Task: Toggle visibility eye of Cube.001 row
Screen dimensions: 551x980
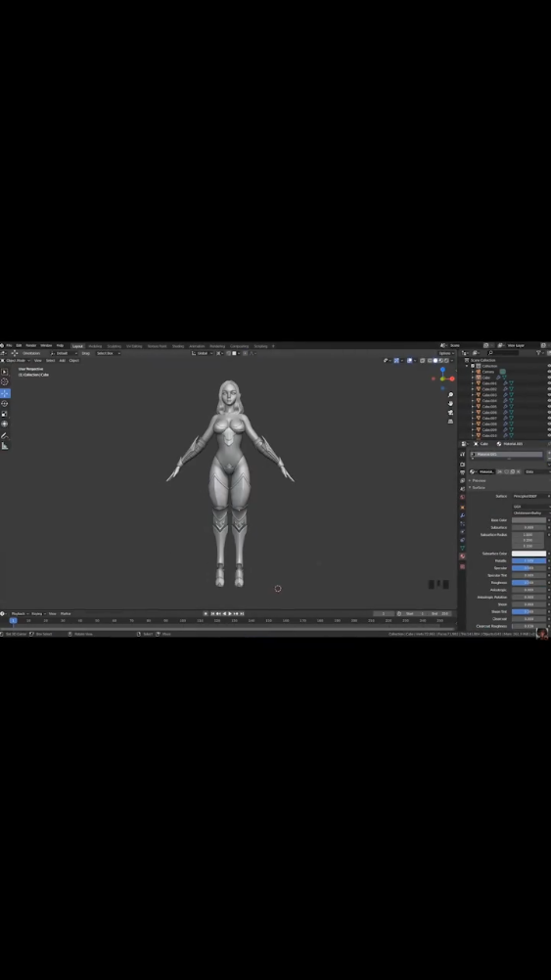Action: (x=548, y=383)
